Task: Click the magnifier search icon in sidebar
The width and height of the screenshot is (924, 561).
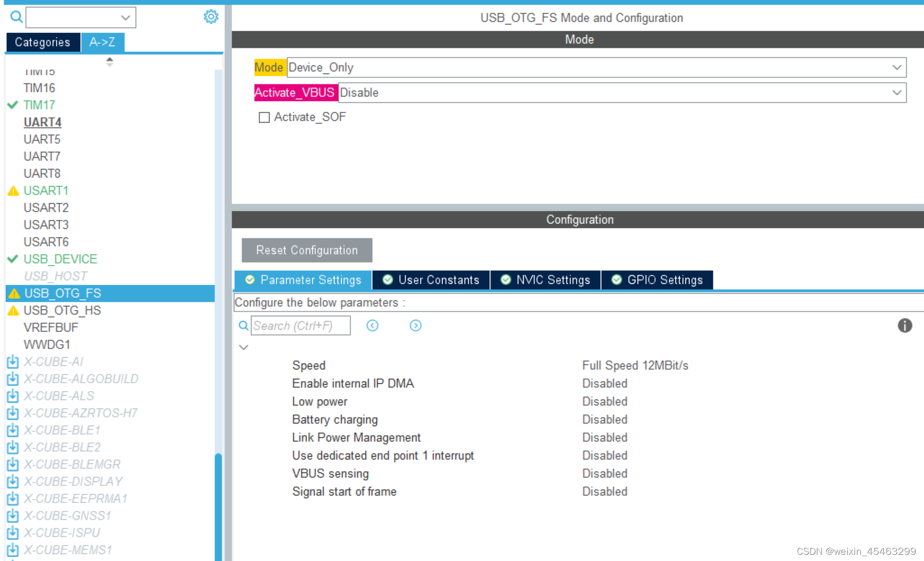Action: 15,16
